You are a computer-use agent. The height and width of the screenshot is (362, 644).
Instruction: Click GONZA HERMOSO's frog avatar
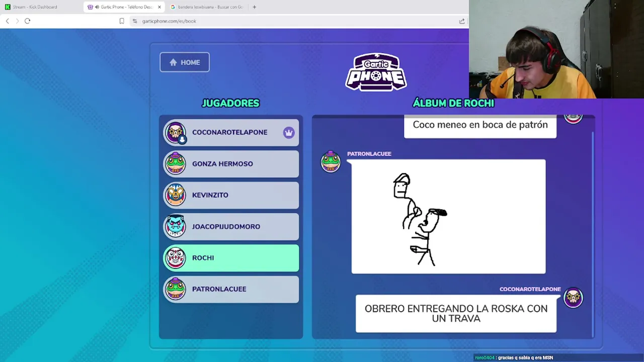[176, 163]
